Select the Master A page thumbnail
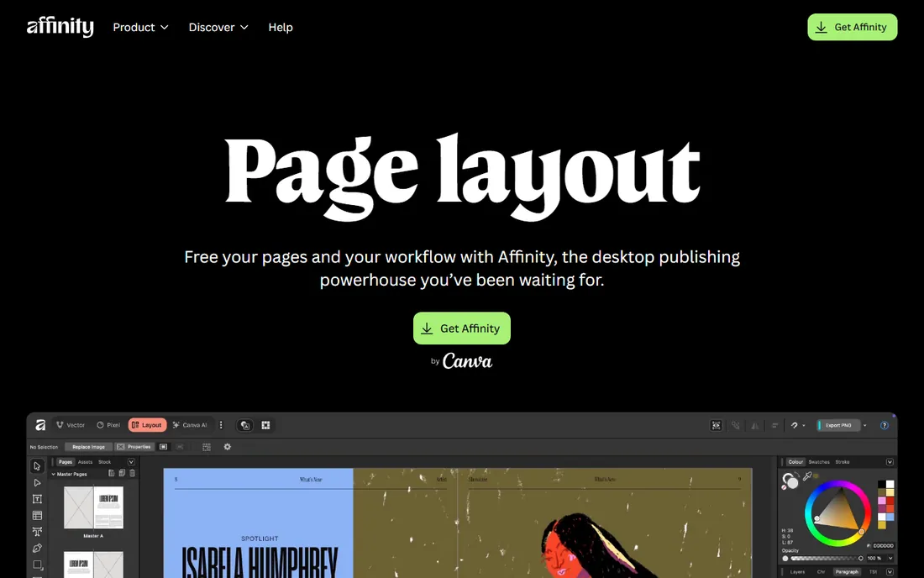The height and width of the screenshot is (578, 924). click(94, 507)
